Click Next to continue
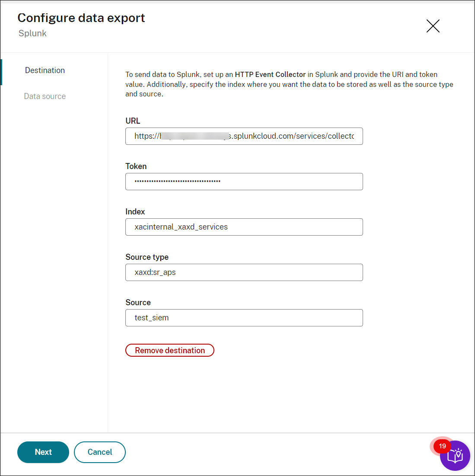This screenshot has height=476, width=475. tap(43, 452)
